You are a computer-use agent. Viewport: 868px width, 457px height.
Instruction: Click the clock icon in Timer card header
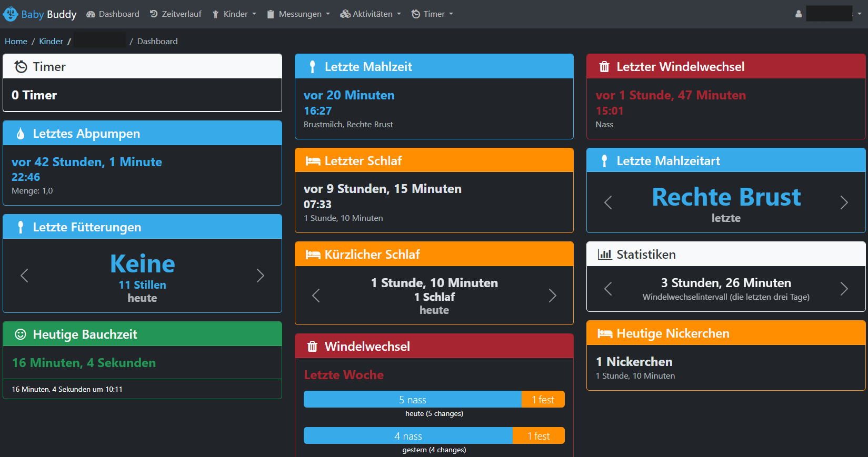(x=21, y=67)
